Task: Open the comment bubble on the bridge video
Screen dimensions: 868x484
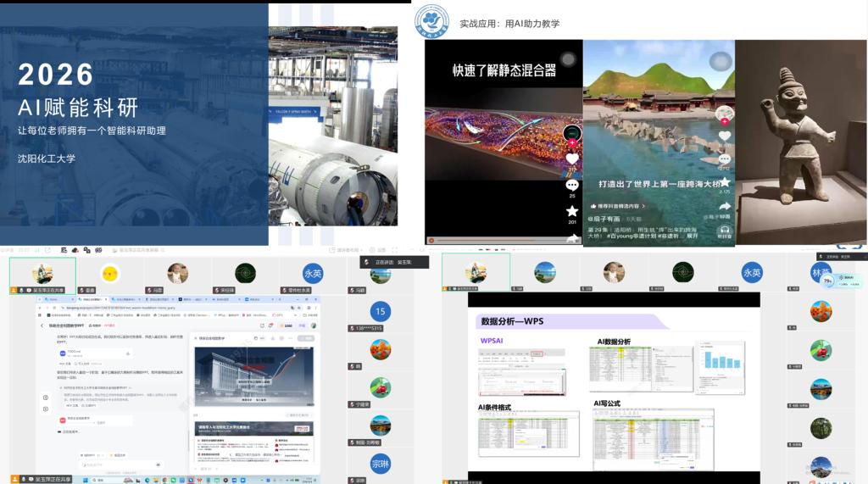Action: pos(724,159)
